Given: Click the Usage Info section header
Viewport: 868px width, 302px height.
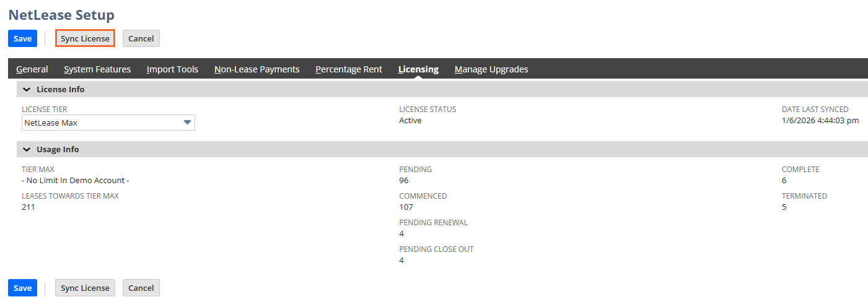Looking at the screenshot, I should 58,149.
